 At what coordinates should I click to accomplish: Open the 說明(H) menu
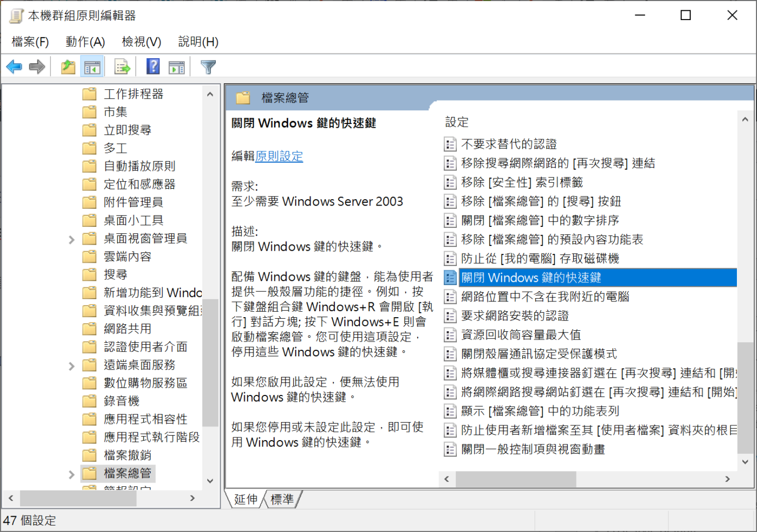(x=198, y=42)
